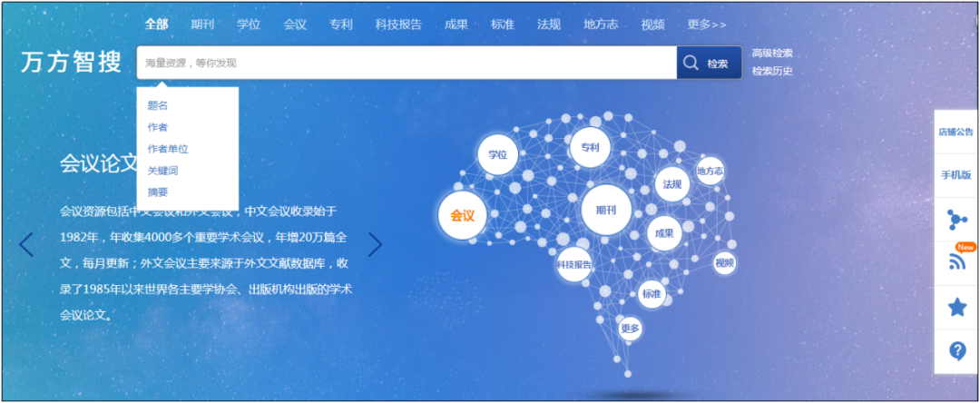
Task: Click the search input box 海量资源
Action: (x=406, y=64)
